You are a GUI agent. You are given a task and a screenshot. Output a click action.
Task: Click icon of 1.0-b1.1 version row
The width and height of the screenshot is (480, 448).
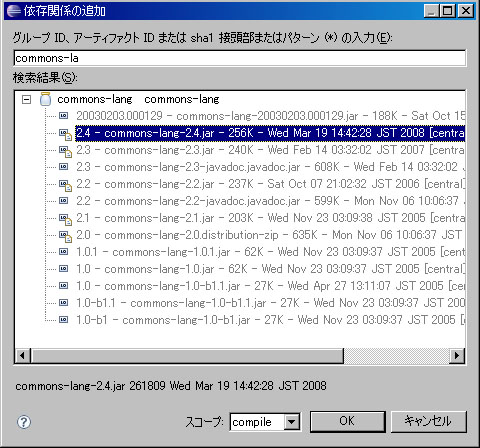click(x=63, y=303)
